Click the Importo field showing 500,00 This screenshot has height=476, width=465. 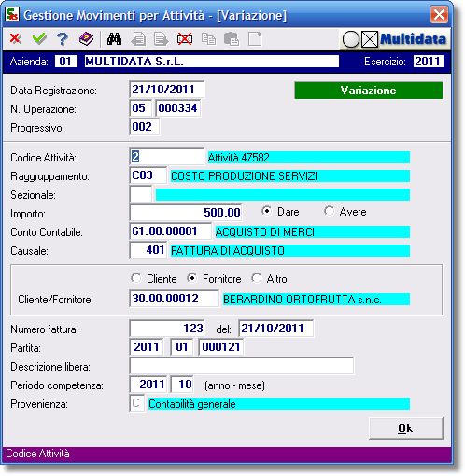coord(186,213)
